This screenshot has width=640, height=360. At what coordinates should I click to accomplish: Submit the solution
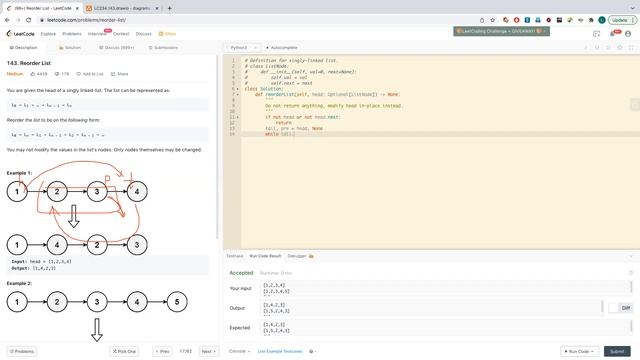[617, 351]
